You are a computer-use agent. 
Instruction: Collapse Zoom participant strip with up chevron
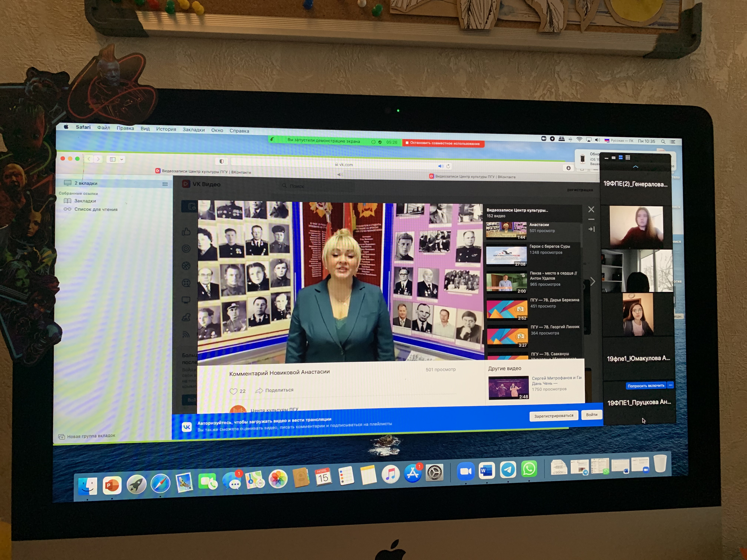click(x=635, y=167)
